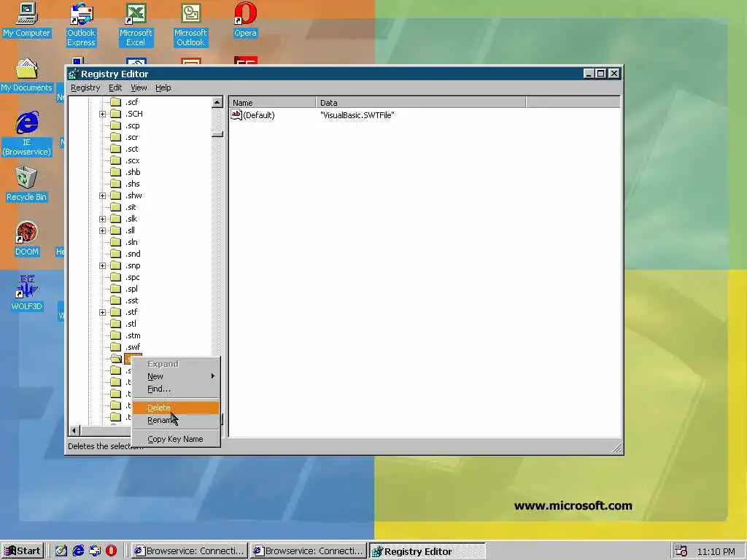
Task: Select the .scr registry key
Action: 133,137
